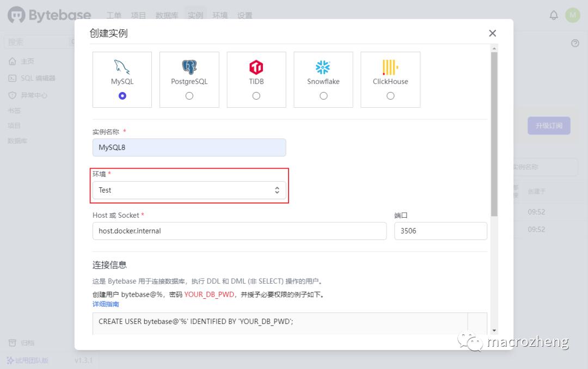Select the PostgreSQL radio button
This screenshot has width=588, height=369.
[189, 96]
